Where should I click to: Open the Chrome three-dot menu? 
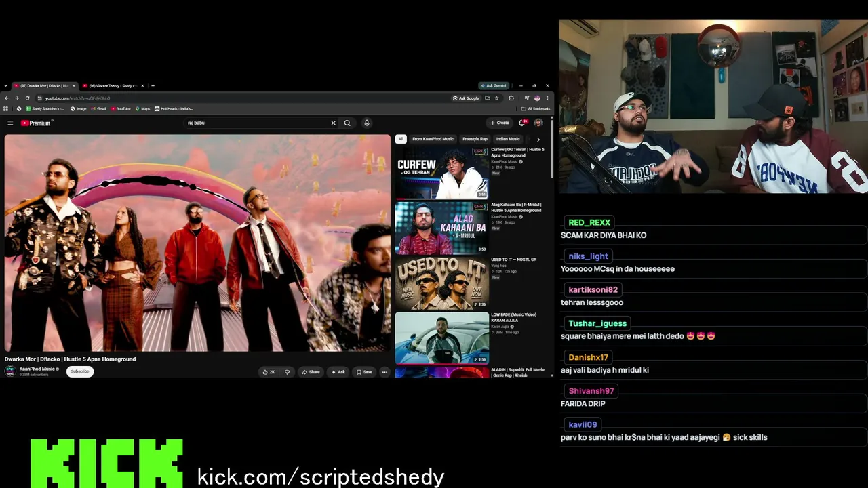547,98
